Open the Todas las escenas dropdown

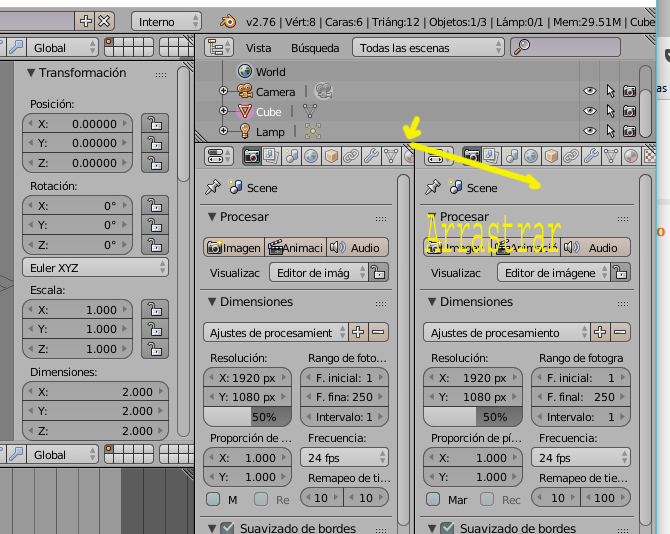pos(428,47)
